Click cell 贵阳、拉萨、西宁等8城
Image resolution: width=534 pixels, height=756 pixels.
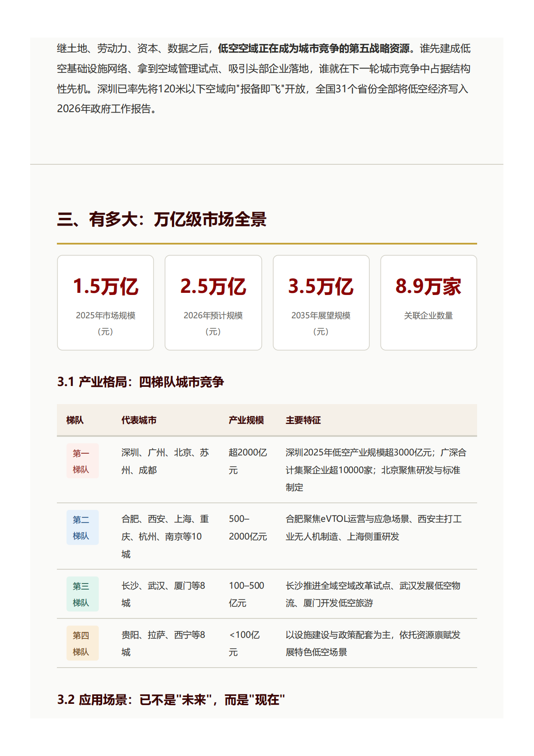[x=163, y=643]
